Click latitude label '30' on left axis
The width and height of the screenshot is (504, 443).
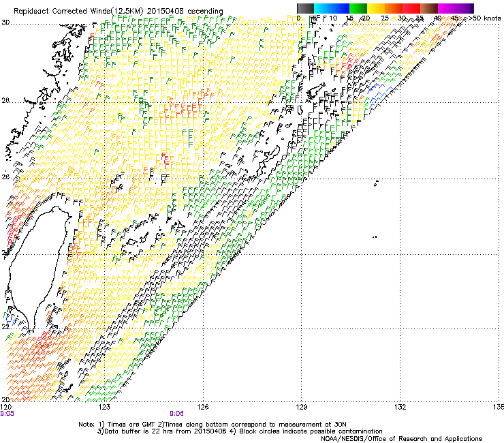5,22
